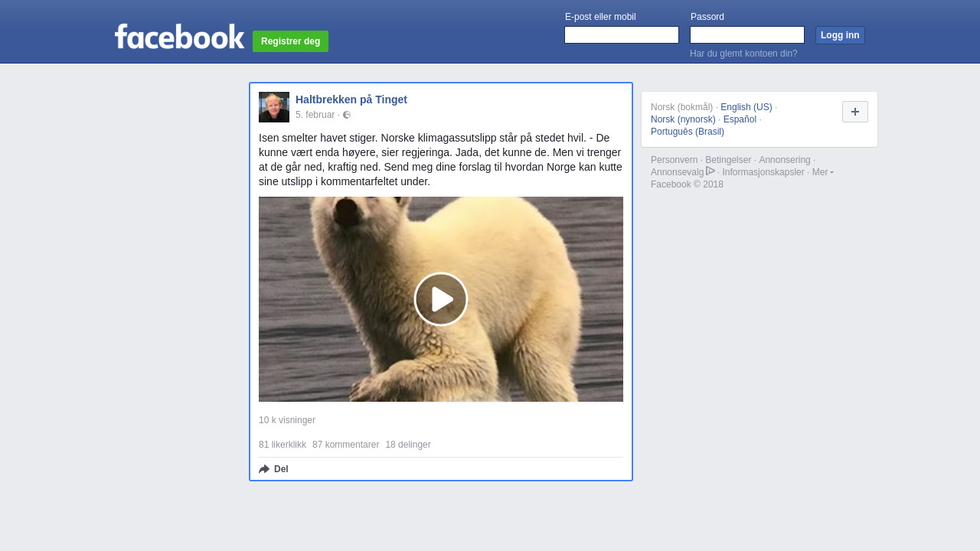The height and width of the screenshot is (551, 980).
Task: Switch language to Norsk (nynorsk)
Action: (x=683, y=119)
